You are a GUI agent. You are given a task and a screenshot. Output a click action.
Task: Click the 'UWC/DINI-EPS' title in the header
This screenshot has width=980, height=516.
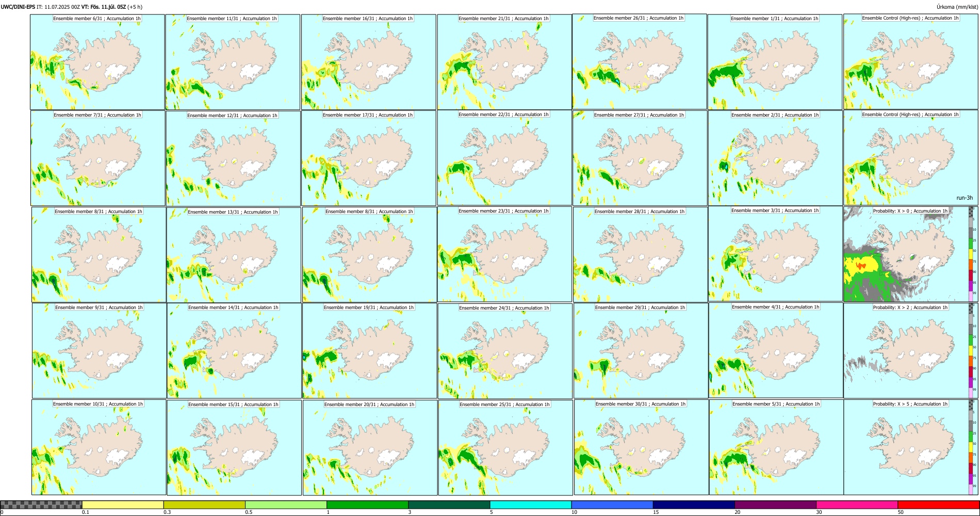[18, 7]
